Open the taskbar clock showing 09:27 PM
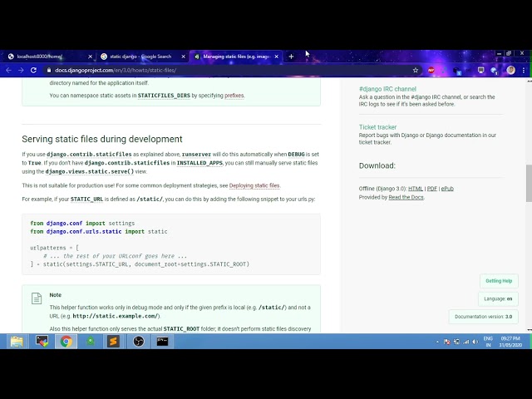The width and height of the screenshot is (532, 399). pos(510,342)
